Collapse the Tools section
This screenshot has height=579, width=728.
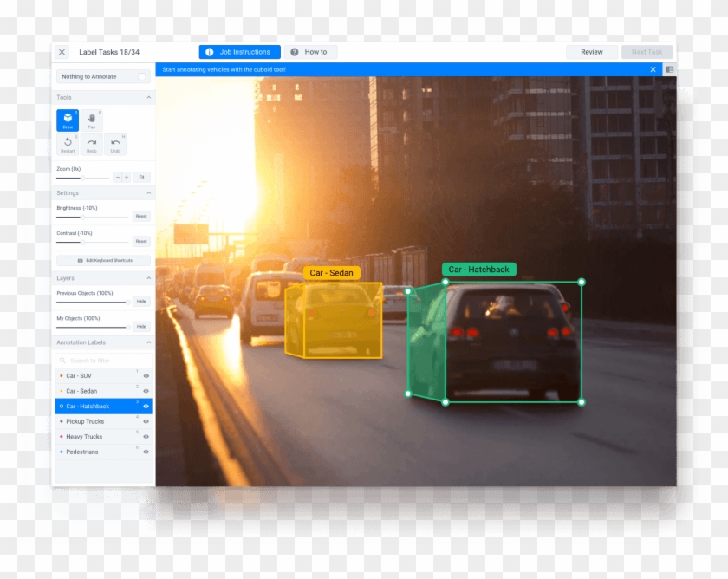[148, 98]
